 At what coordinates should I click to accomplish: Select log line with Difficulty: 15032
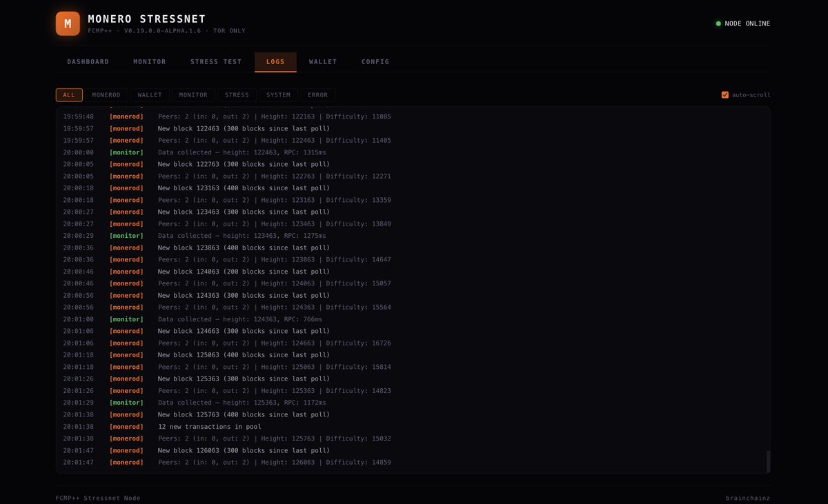[275, 439]
